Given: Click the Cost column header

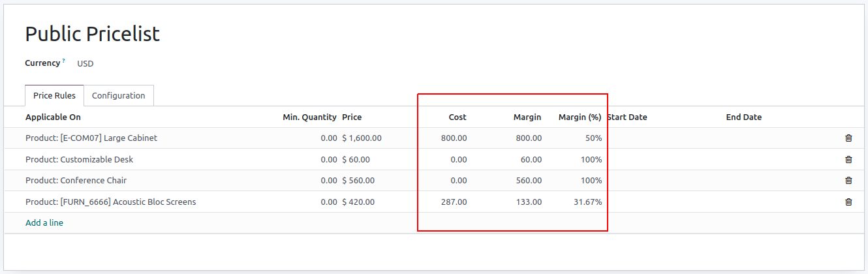Looking at the screenshot, I should click(x=457, y=117).
